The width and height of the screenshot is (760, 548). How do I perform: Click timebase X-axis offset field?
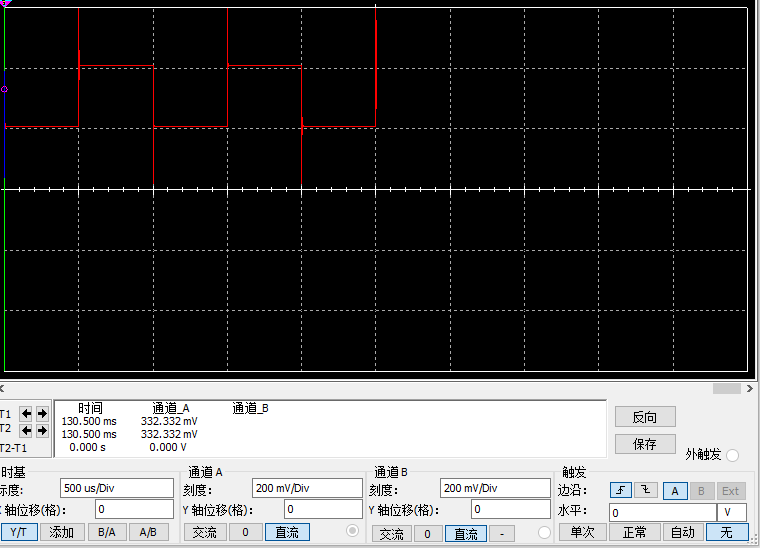134,509
